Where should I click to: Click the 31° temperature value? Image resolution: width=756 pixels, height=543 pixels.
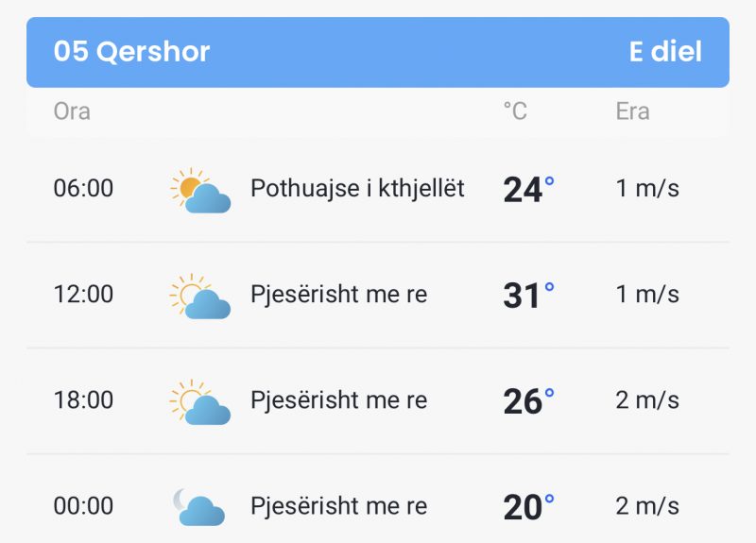(528, 295)
